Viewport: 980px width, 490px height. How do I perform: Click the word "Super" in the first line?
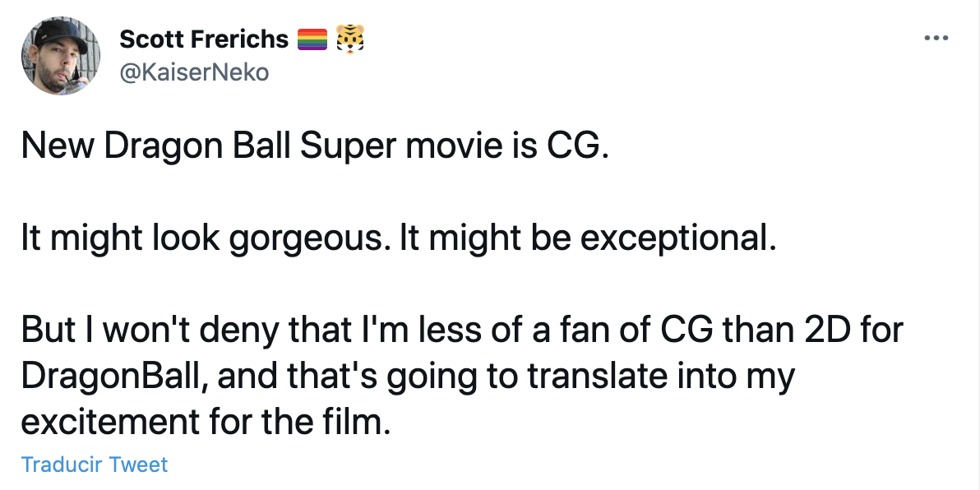pyautogui.click(x=345, y=147)
